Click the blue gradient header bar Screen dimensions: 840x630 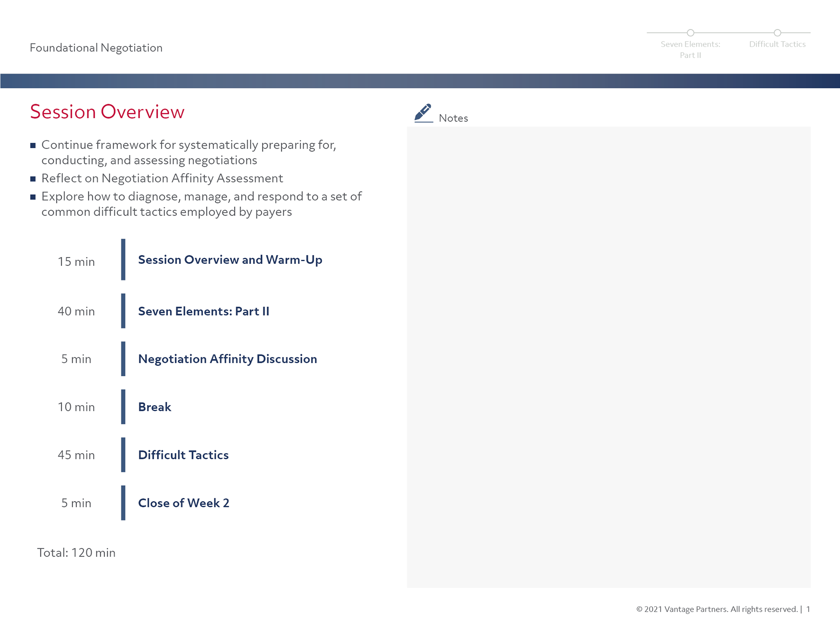click(x=420, y=81)
